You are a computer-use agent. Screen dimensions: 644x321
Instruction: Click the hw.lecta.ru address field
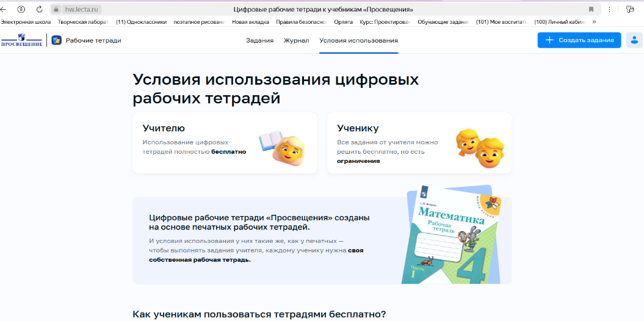(x=82, y=9)
